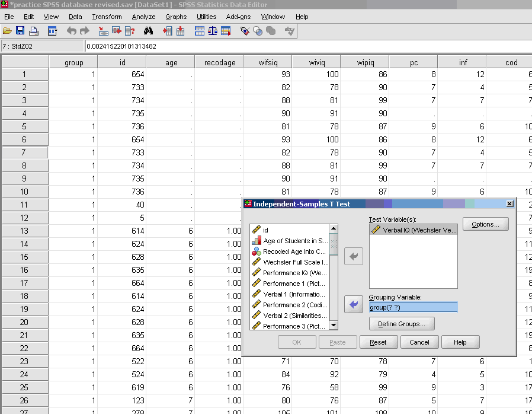The height and width of the screenshot is (414, 532).
Task: Open the Analyze menu
Action: click(x=143, y=17)
